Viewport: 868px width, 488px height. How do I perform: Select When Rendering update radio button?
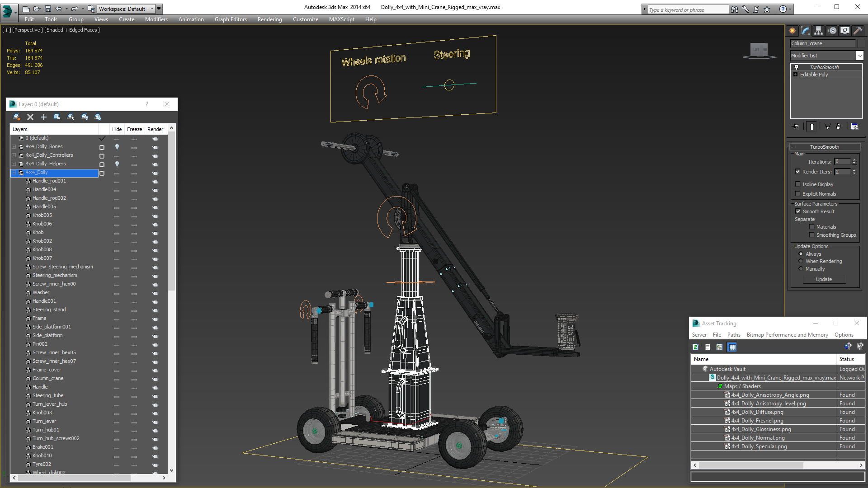(x=801, y=261)
